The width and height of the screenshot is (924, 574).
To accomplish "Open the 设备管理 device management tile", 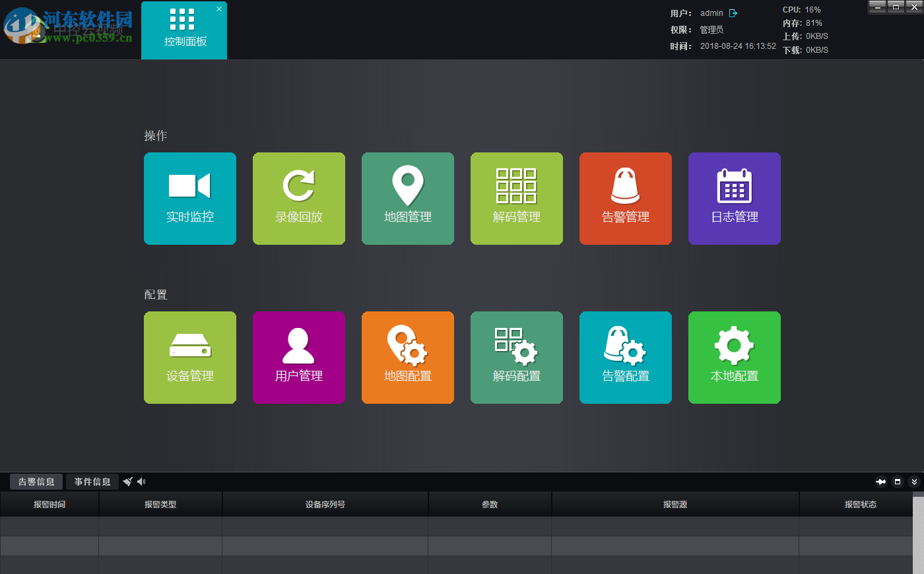I will pyautogui.click(x=190, y=358).
